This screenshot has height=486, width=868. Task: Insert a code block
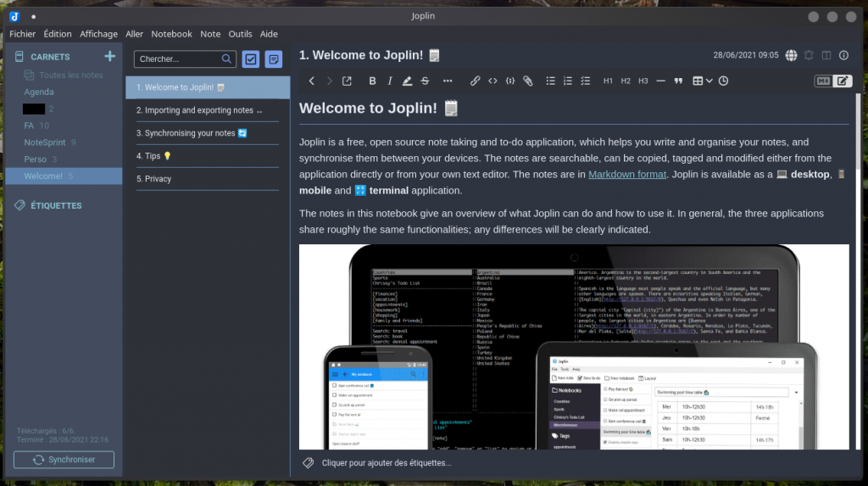[510, 81]
